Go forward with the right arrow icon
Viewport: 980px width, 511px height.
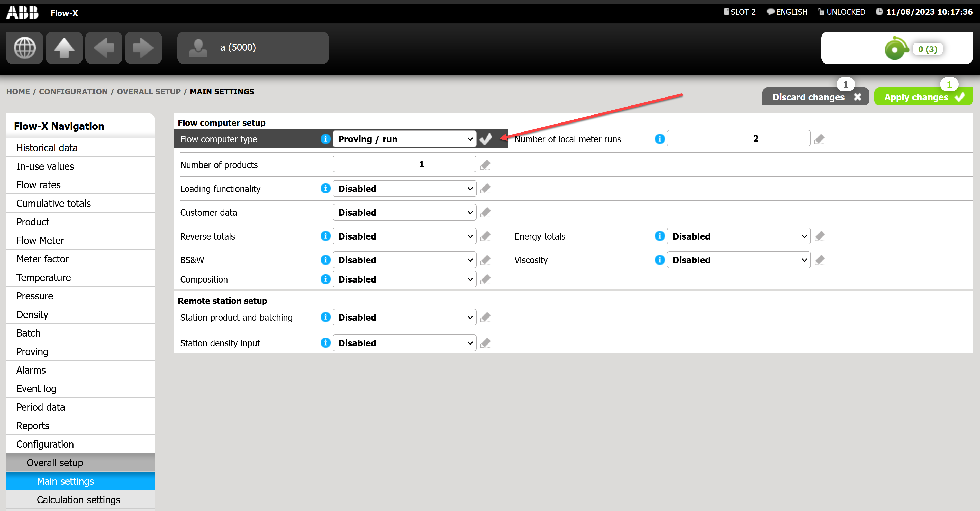(x=143, y=48)
